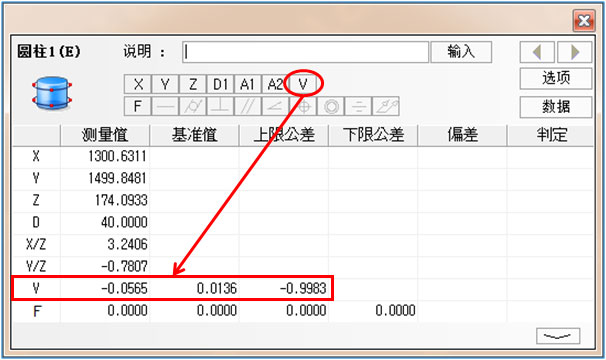Toggle the F form error button
Screen dimensions: 606x360
coord(138,106)
